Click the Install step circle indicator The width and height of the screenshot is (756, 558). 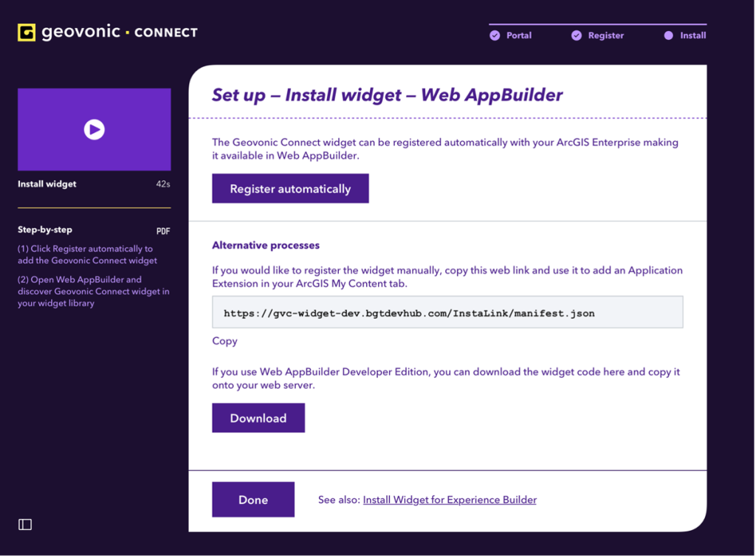(668, 35)
